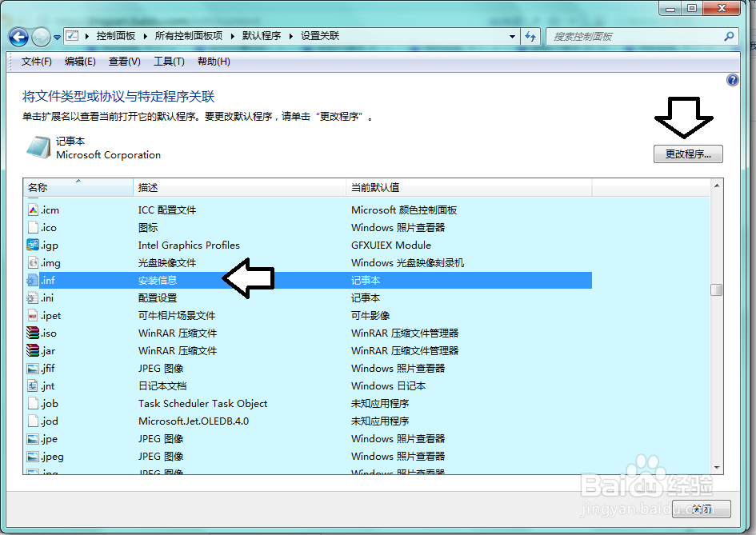756x535 pixels.
Task: Click the .ini file type icon
Action: coord(33,297)
